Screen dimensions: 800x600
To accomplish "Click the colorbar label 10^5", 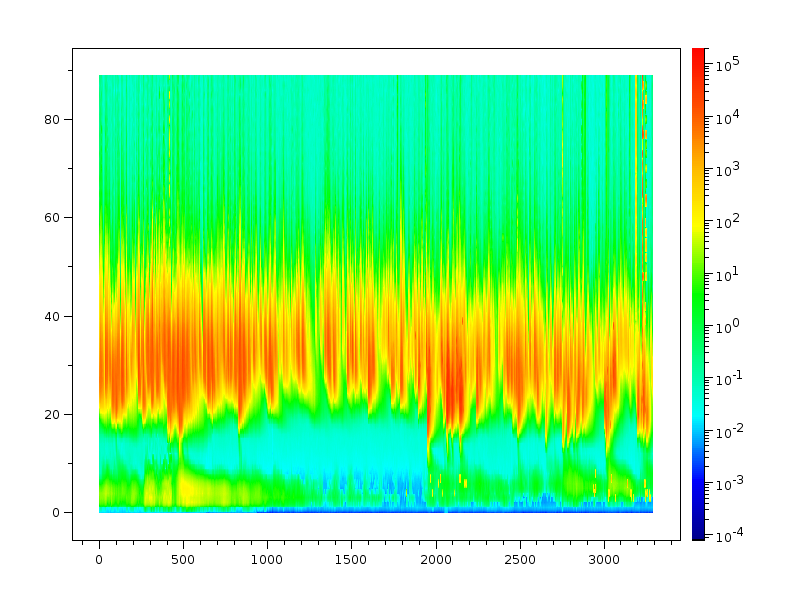I will pyautogui.click(x=725, y=65).
